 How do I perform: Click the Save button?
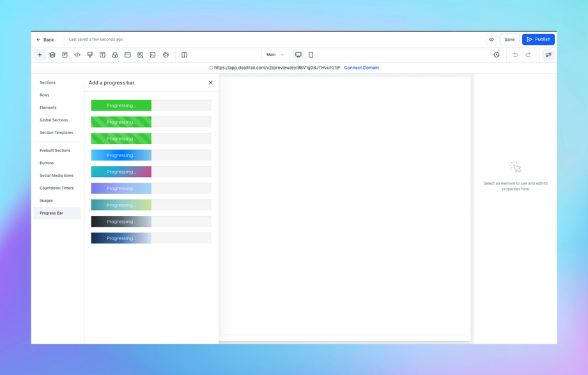pos(509,40)
